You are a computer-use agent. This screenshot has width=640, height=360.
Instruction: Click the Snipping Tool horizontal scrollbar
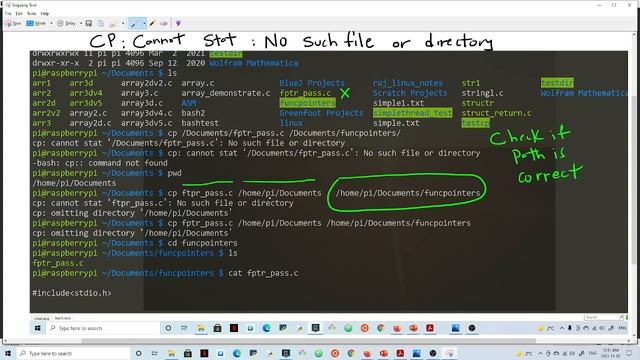[x=309, y=341]
